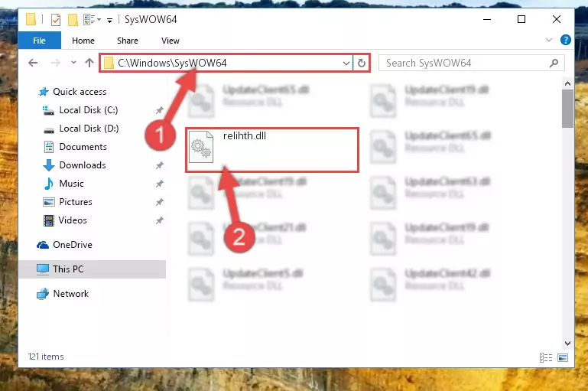588x391 pixels.
Task: Click the Forward navigation arrow
Action: click(56, 63)
